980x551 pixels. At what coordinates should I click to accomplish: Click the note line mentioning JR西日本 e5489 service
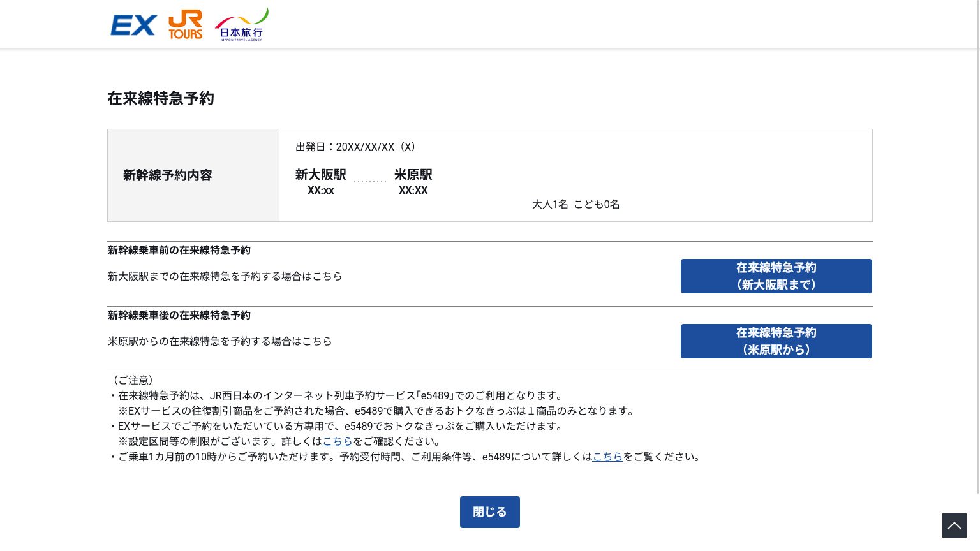coord(336,395)
